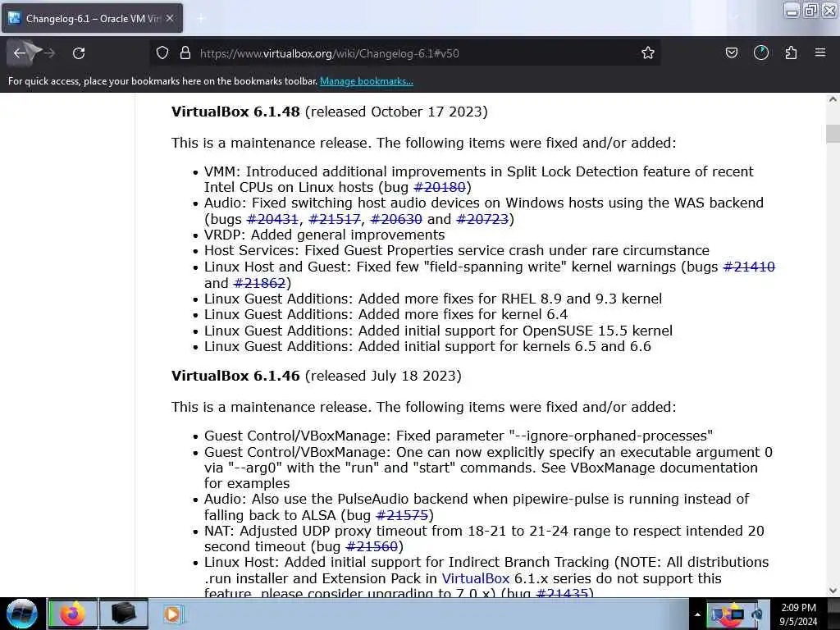Open bug #21575 link
Image resolution: width=840 pixels, height=630 pixels.
[x=402, y=515]
